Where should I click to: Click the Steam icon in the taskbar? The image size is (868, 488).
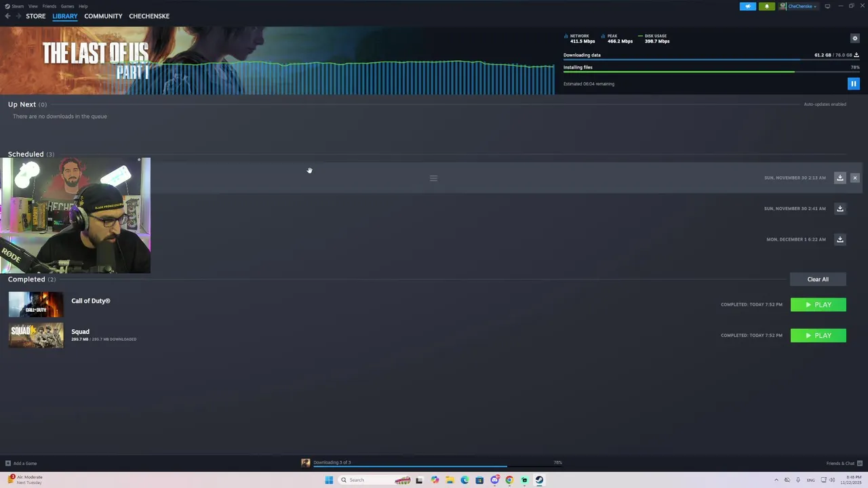[539, 480]
